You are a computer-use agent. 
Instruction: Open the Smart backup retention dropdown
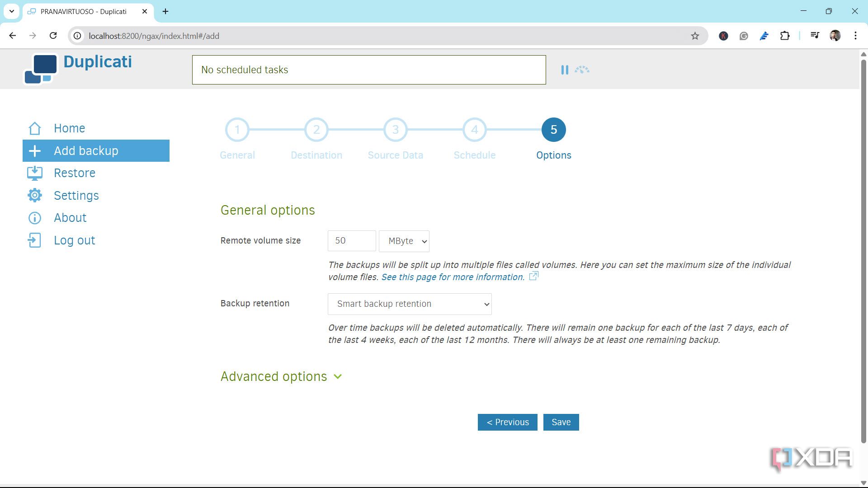point(409,304)
